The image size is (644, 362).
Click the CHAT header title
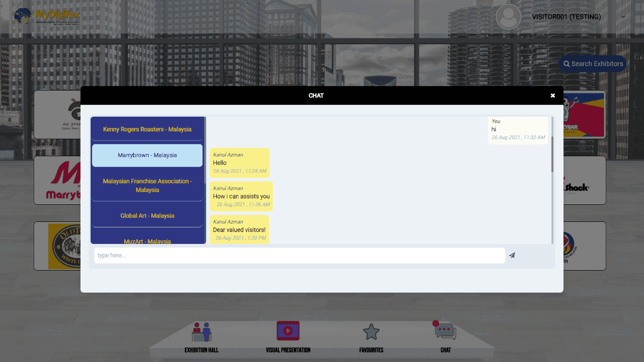[x=316, y=96]
